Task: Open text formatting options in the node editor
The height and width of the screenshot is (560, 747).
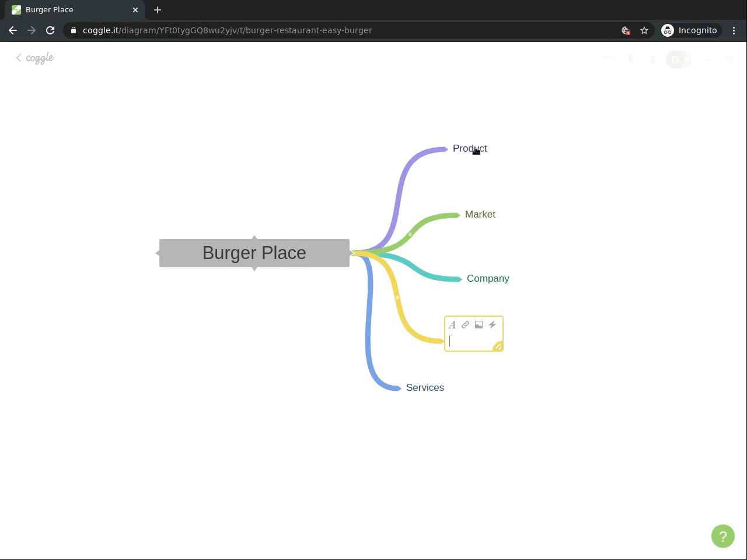Action: tap(452, 325)
